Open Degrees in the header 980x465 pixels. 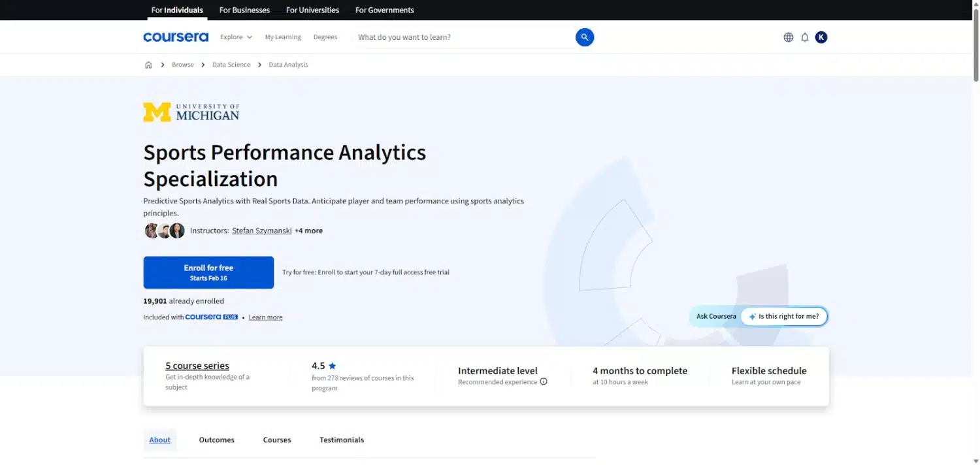pos(325,37)
